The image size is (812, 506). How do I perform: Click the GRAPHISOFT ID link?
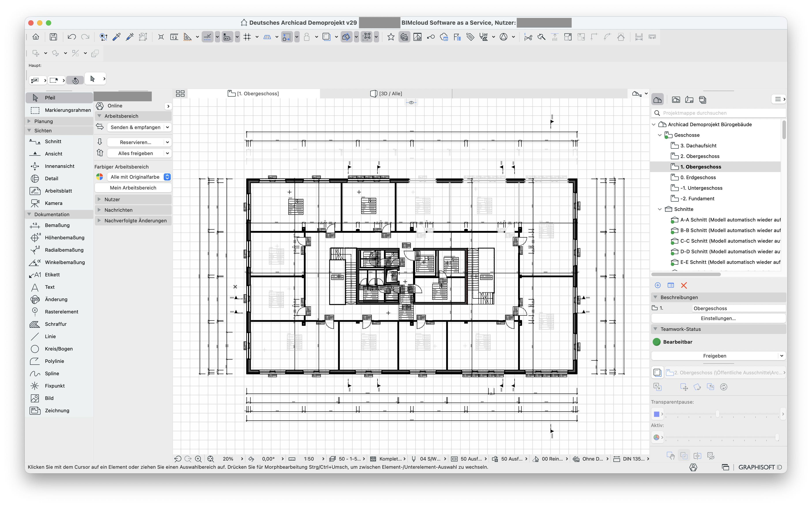pos(760,467)
